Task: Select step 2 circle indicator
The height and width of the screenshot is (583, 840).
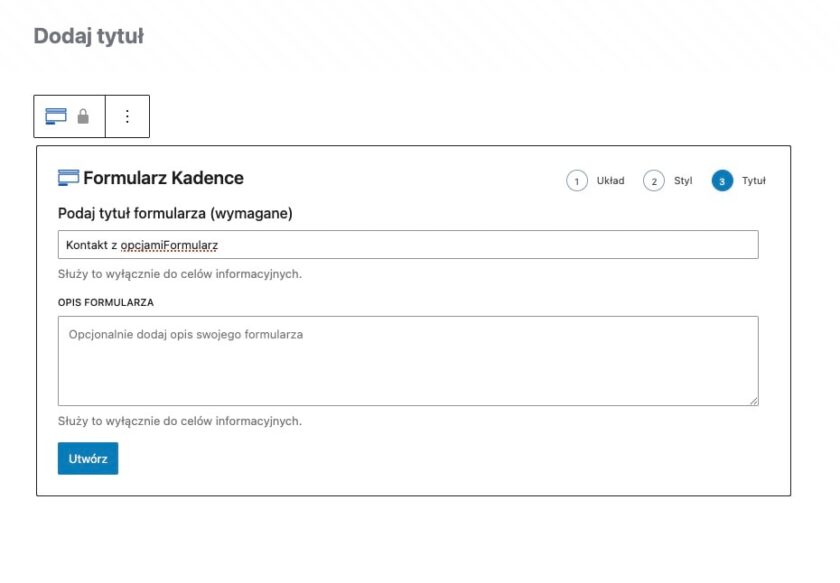Action: [653, 181]
